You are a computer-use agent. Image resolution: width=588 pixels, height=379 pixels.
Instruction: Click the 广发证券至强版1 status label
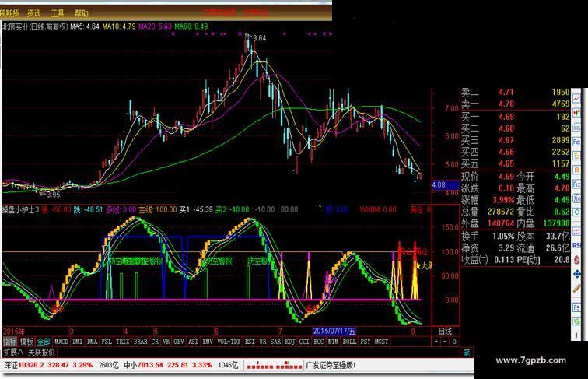[331, 365]
